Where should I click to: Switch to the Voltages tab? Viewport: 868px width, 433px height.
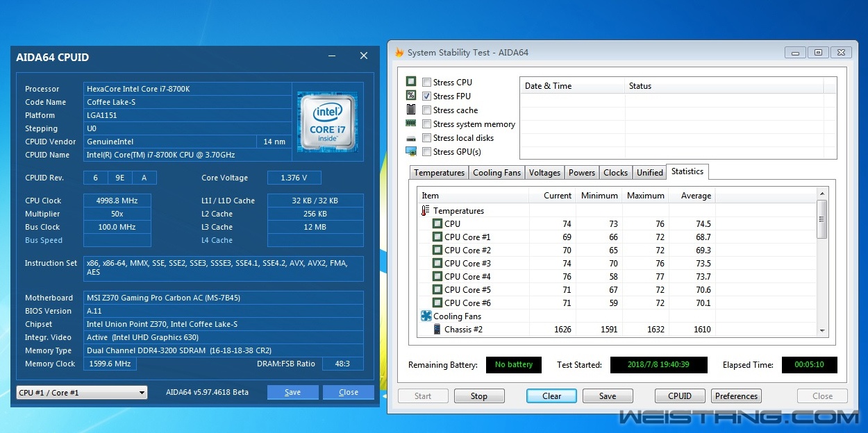click(x=544, y=173)
